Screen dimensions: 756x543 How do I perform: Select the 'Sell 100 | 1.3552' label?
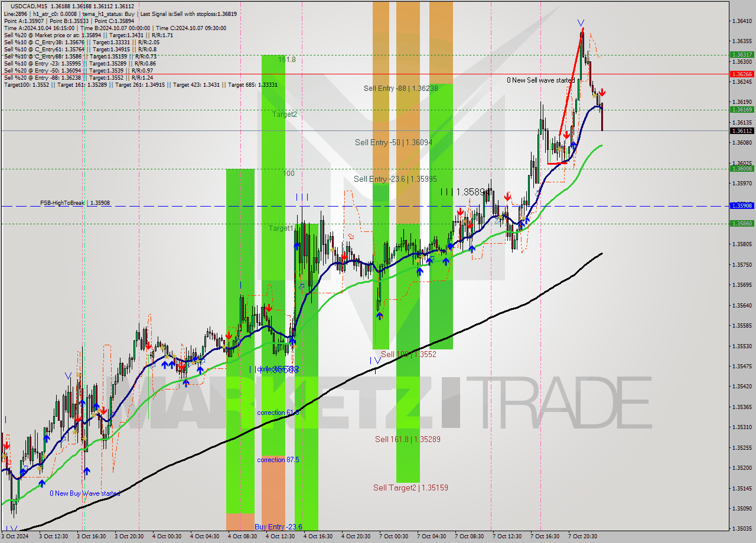coord(409,354)
